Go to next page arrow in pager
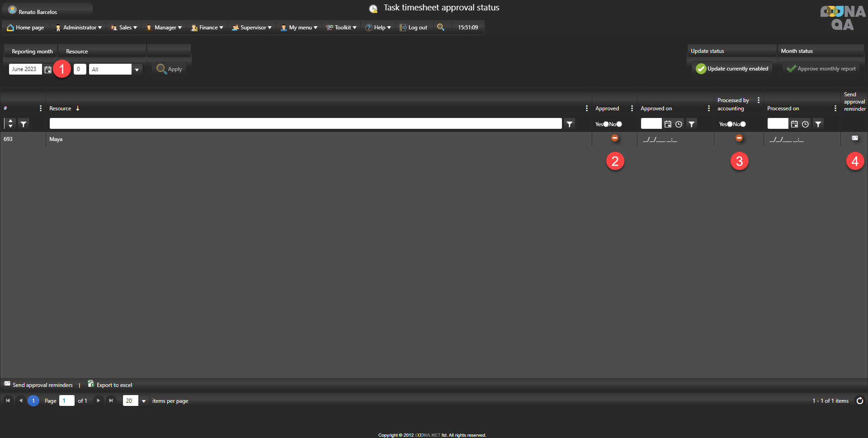The image size is (868, 438). click(x=98, y=400)
